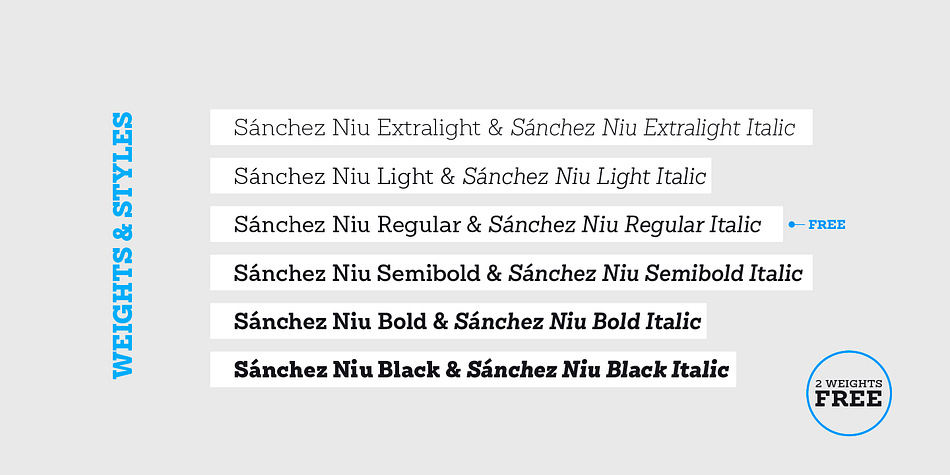Screen dimensions: 950x475
Task: Choose the Sánchez Niu Regular Italic sample
Action: (x=625, y=225)
